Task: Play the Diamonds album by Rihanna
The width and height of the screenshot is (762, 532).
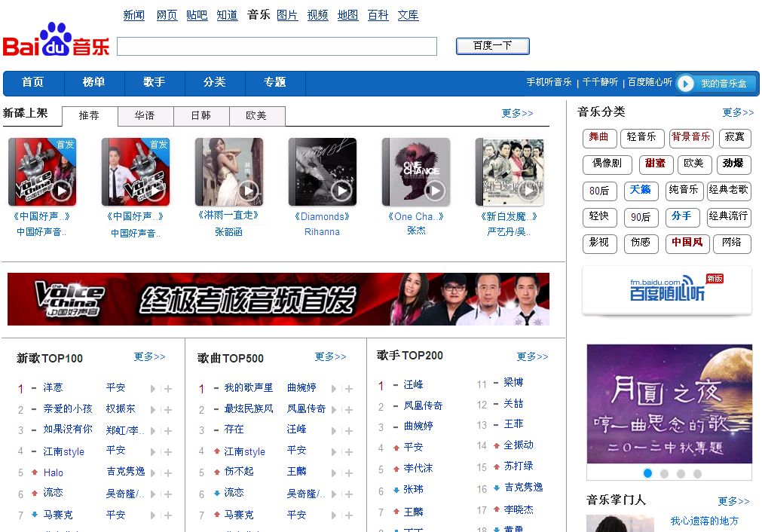Action: tap(341, 191)
